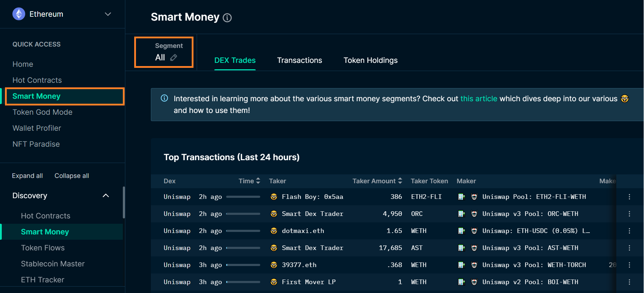Open Token God Mode
Viewport: 644px width, 293px height.
click(x=43, y=112)
